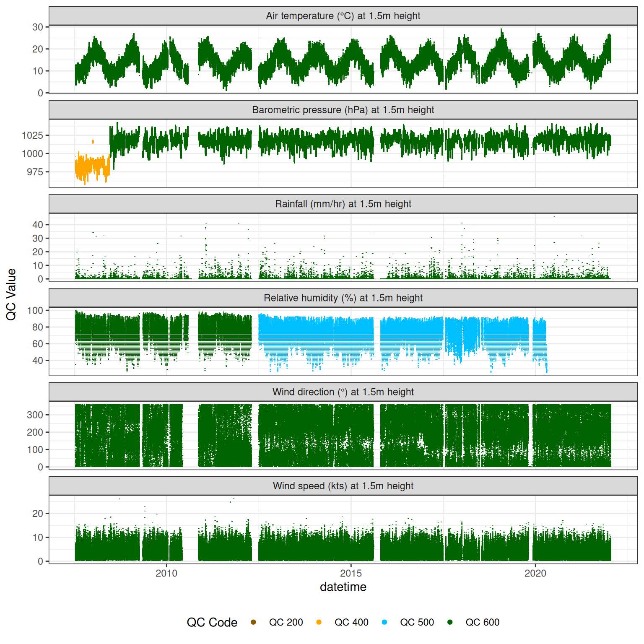The width and height of the screenshot is (644, 644).
Task: Select the 'QC 600' legend label
Action: (482, 622)
